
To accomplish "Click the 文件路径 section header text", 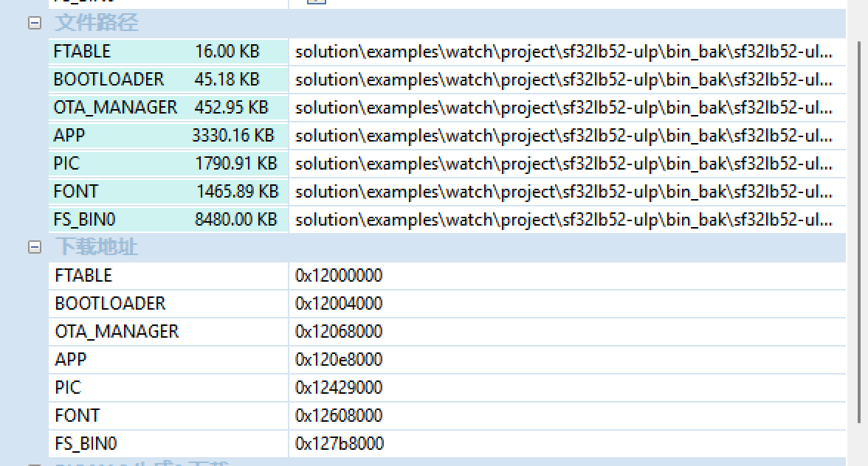I will (x=96, y=23).
